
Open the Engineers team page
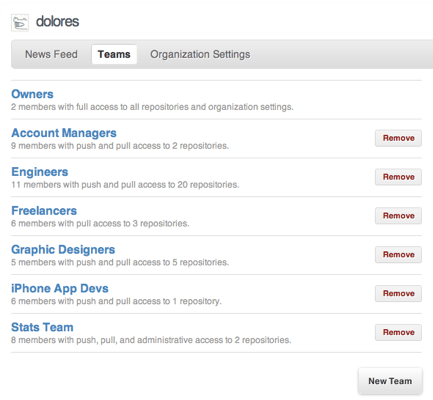click(x=40, y=172)
